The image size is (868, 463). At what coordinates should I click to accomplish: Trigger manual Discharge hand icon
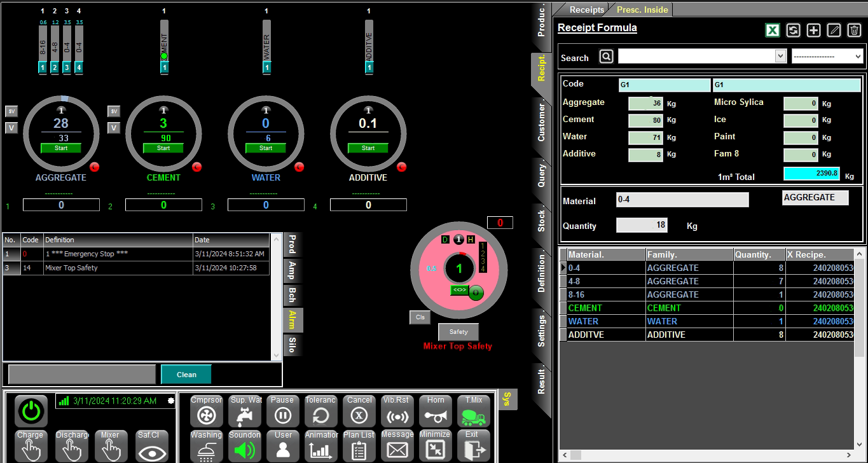(x=72, y=446)
